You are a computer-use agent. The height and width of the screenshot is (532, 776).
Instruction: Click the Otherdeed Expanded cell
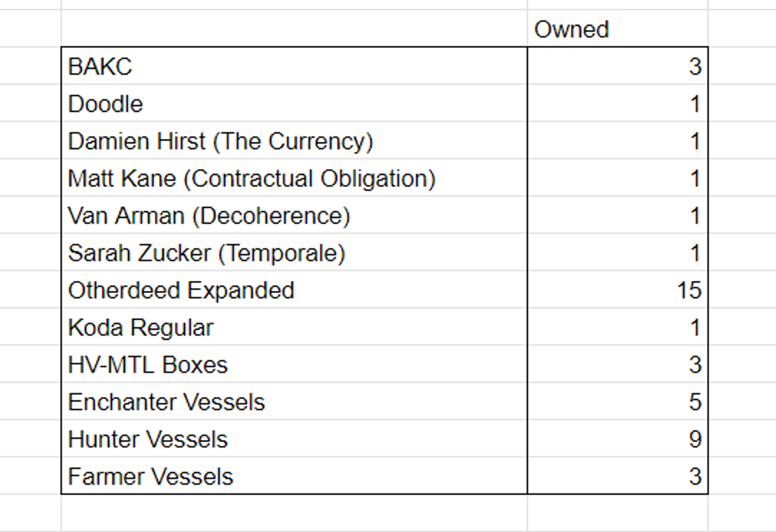point(181,290)
